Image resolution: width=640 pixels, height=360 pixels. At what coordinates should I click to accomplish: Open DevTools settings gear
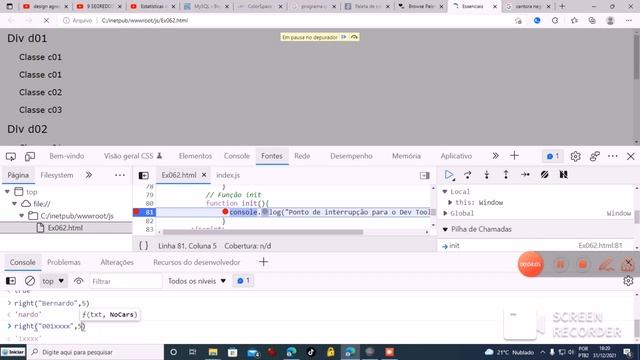pos(575,156)
